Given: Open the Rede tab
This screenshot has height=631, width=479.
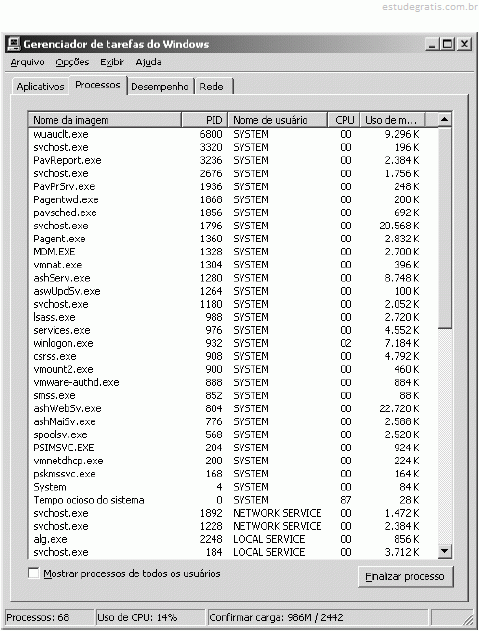Looking at the screenshot, I should [x=213, y=87].
